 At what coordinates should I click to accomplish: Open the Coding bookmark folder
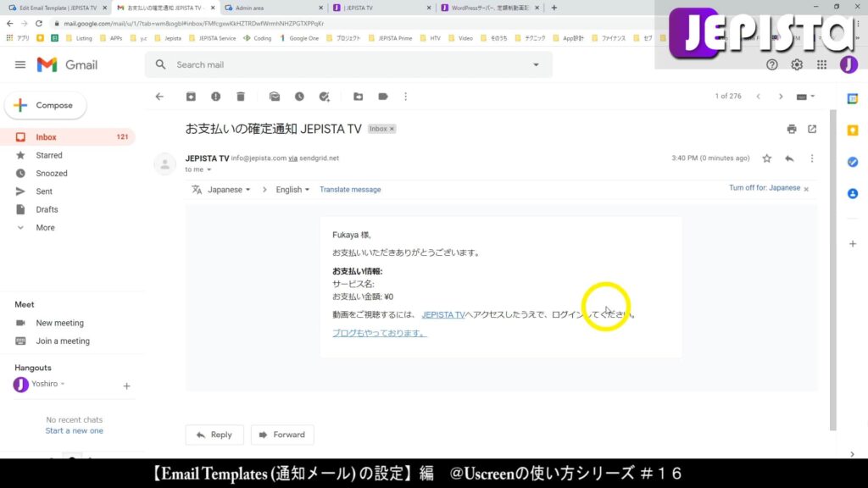pyautogui.click(x=258, y=38)
